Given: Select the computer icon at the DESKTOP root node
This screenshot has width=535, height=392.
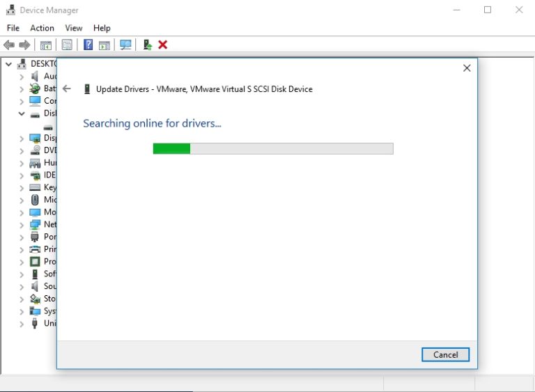Looking at the screenshot, I should point(22,64).
